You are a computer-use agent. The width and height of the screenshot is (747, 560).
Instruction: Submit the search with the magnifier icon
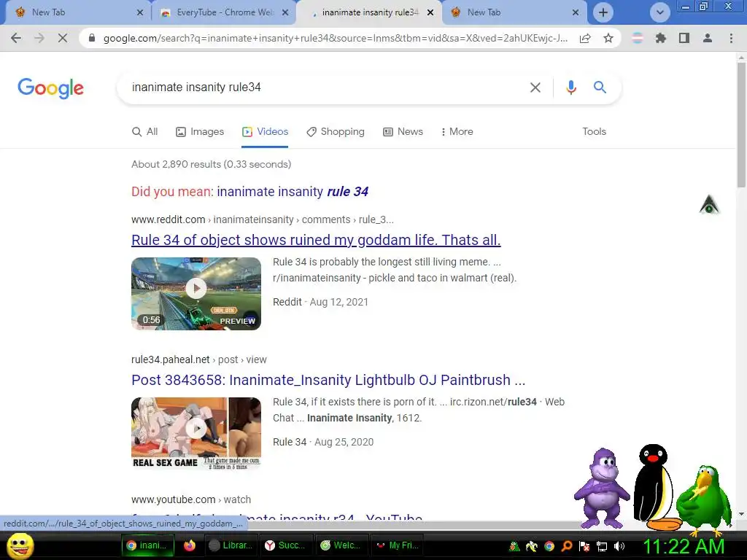point(600,87)
